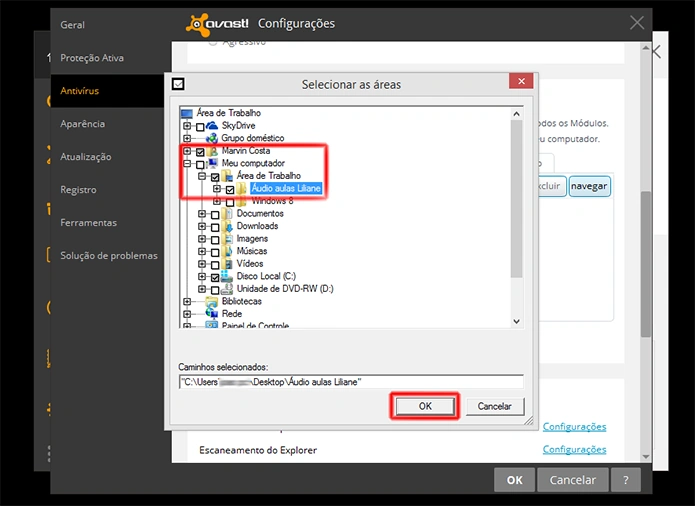Viewport: 695px width, 506px height.
Task: Open the Proteção Ativa settings section
Action: pos(92,58)
